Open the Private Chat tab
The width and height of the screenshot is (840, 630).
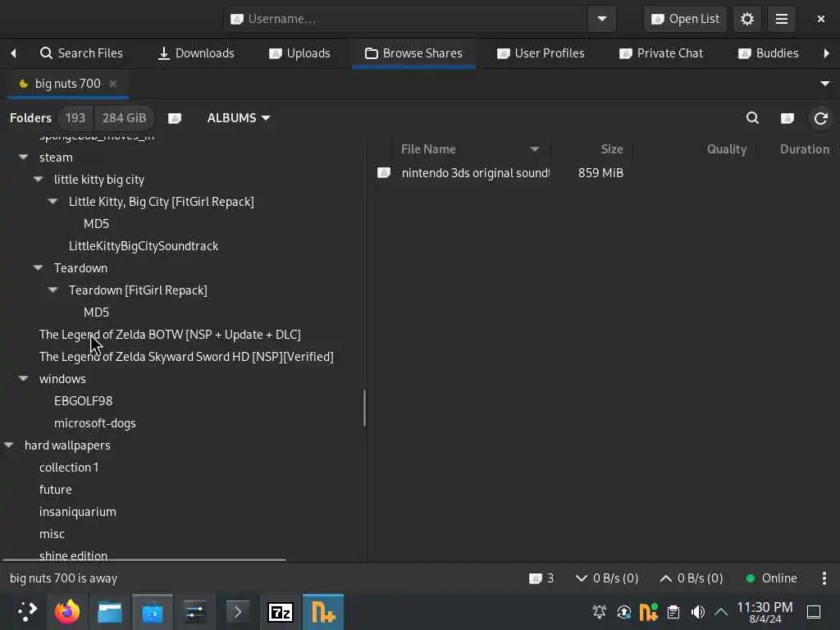coord(661,53)
